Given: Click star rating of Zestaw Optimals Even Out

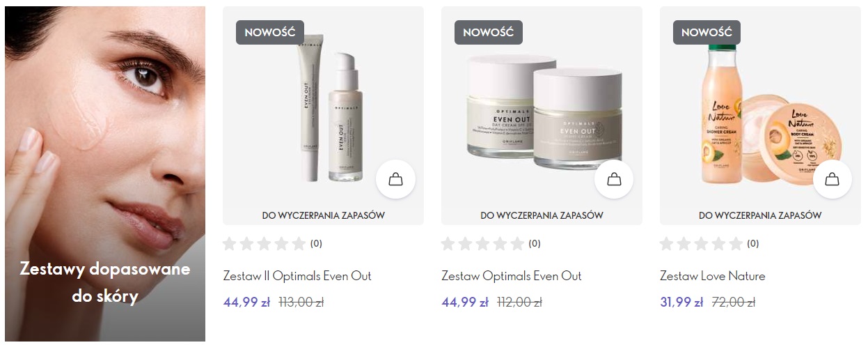Looking at the screenshot, I should coord(483,244).
